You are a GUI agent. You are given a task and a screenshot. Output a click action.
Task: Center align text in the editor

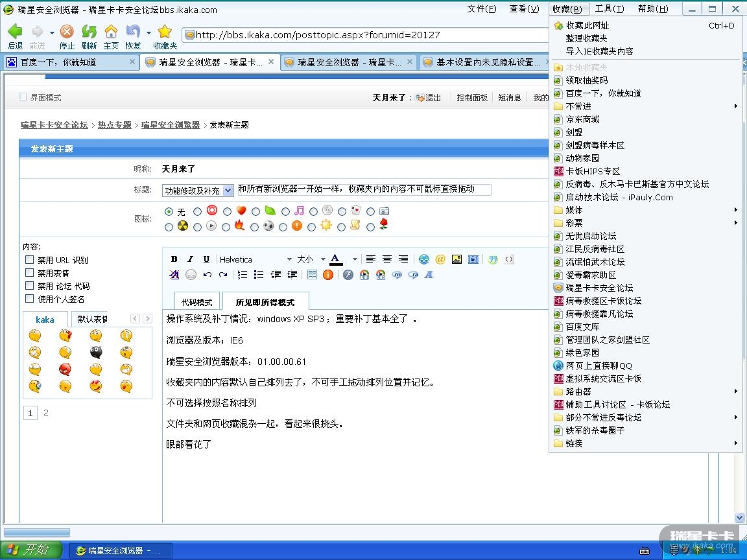pos(387,259)
